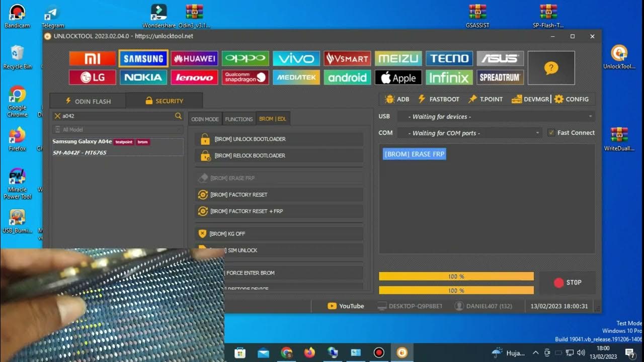This screenshot has width=644, height=362.
Task: Open the YouTube link in status bar
Action: point(346,306)
